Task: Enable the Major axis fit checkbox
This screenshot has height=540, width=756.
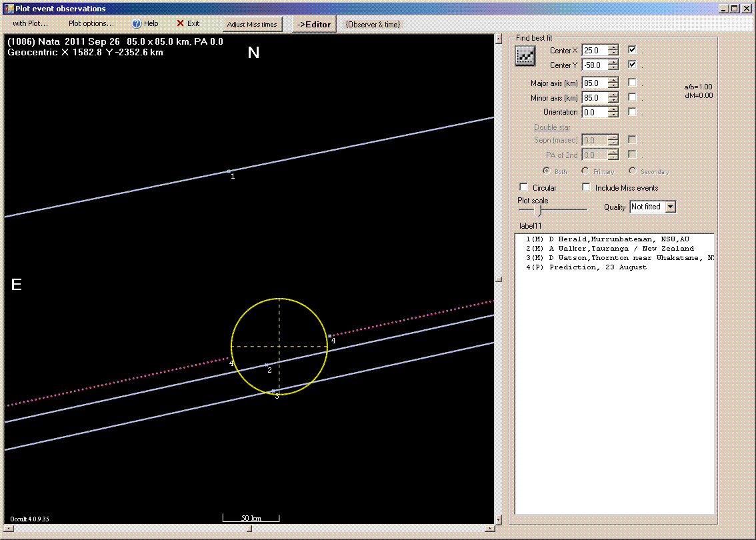Action: (632, 83)
